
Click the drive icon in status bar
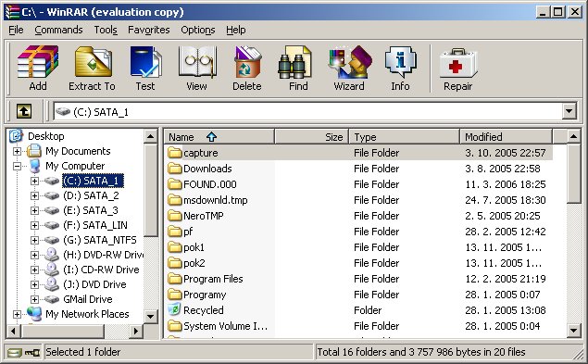[x=15, y=352]
